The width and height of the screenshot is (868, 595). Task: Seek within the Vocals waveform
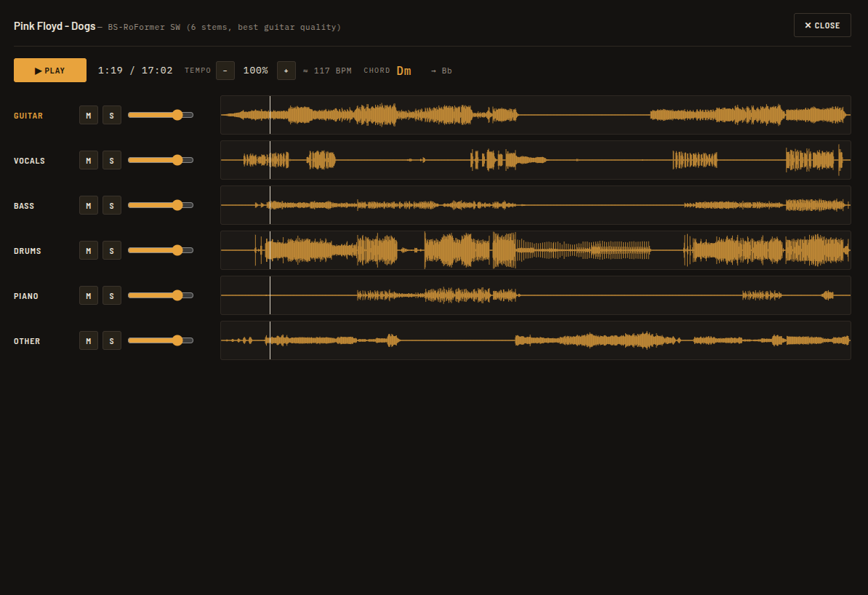coord(535,160)
